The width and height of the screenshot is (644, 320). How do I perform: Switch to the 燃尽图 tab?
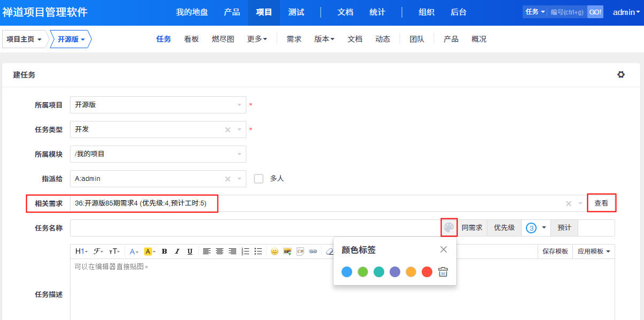click(x=223, y=39)
